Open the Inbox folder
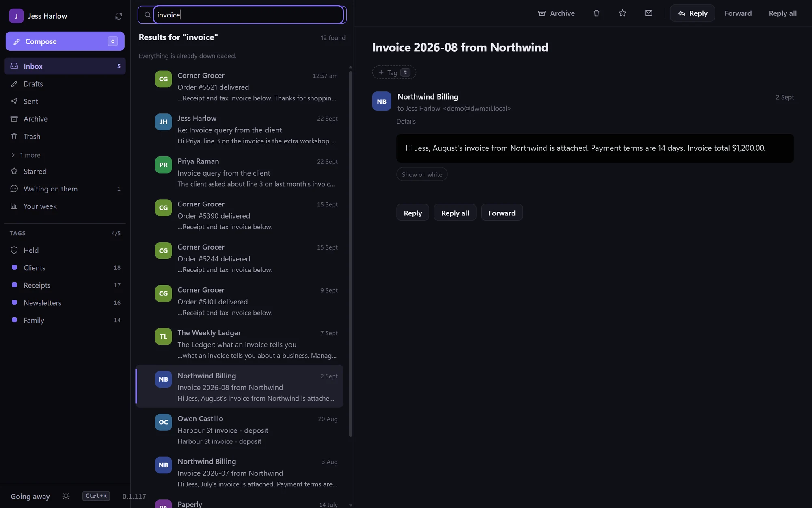Image resolution: width=812 pixels, height=508 pixels. [65, 66]
